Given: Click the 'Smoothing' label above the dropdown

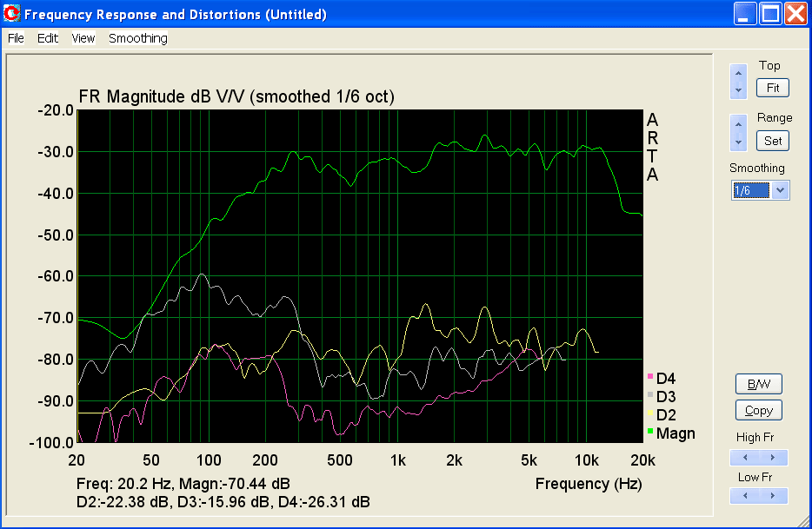Looking at the screenshot, I should pyautogui.click(x=756, y=169).
